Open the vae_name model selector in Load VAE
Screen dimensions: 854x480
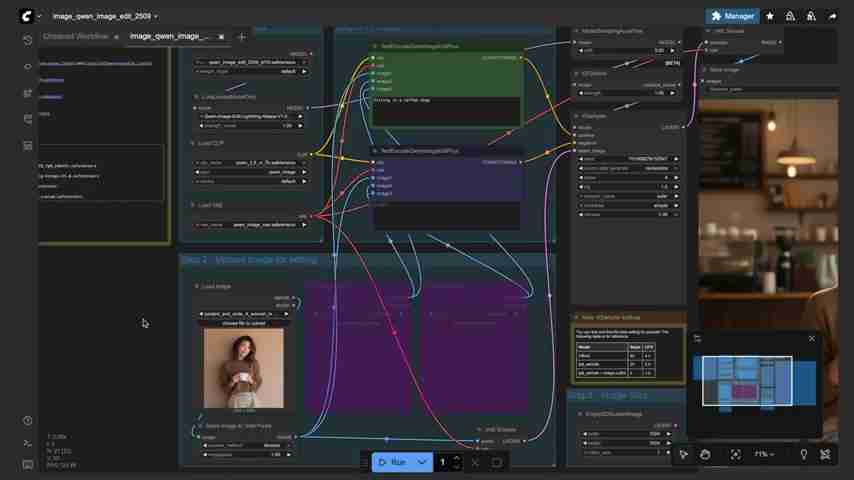tap(251, 225)
